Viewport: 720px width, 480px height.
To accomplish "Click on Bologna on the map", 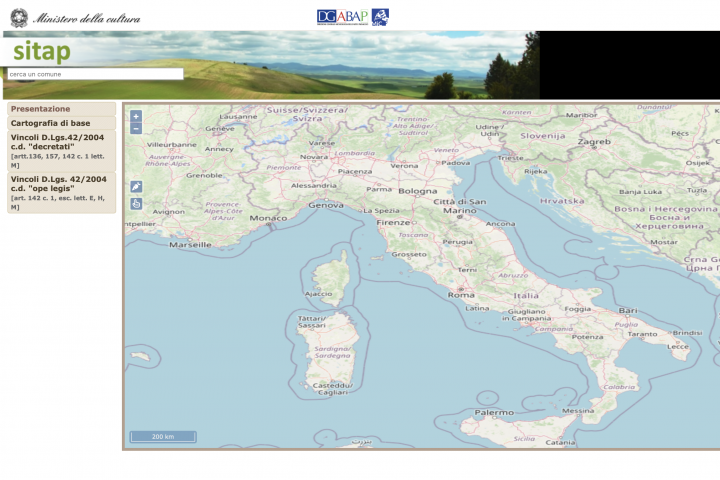I will coord(418,191).
